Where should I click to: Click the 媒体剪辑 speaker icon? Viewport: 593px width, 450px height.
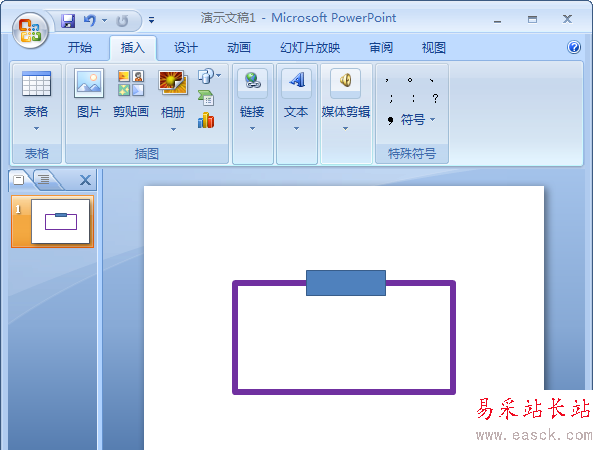pyautogui.click(x=345, y=81)
